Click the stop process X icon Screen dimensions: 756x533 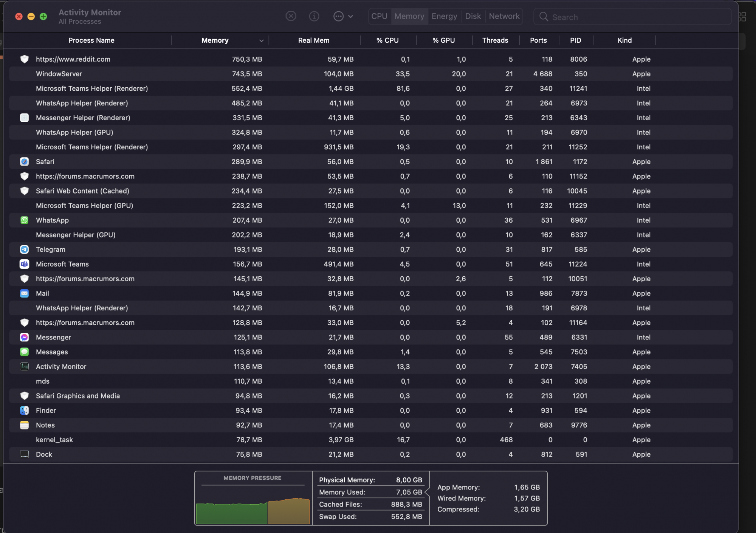tap(291, 16)
